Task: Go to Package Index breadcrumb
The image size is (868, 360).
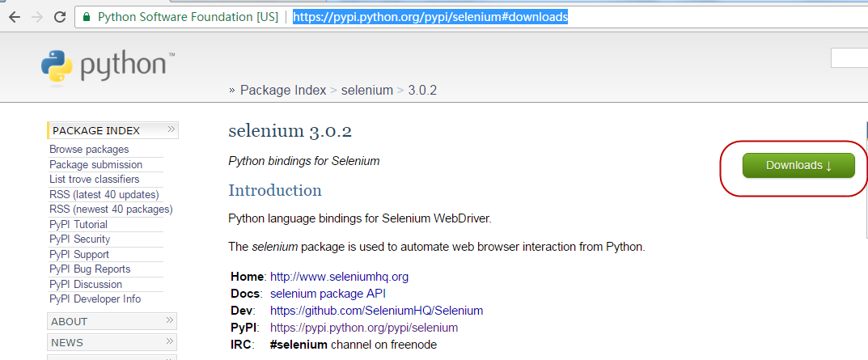Action: 283,91
